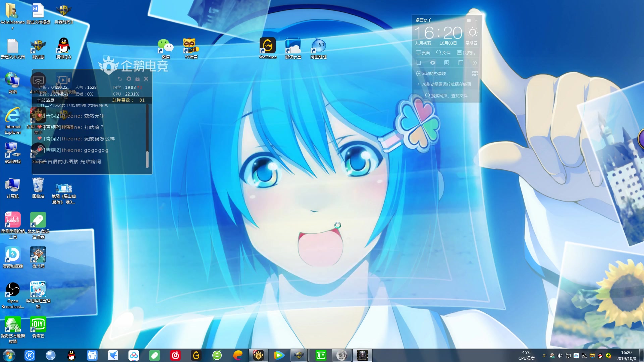Click 添加待办事项 to add todo
644x362 pixels.
tap(431, 73)
